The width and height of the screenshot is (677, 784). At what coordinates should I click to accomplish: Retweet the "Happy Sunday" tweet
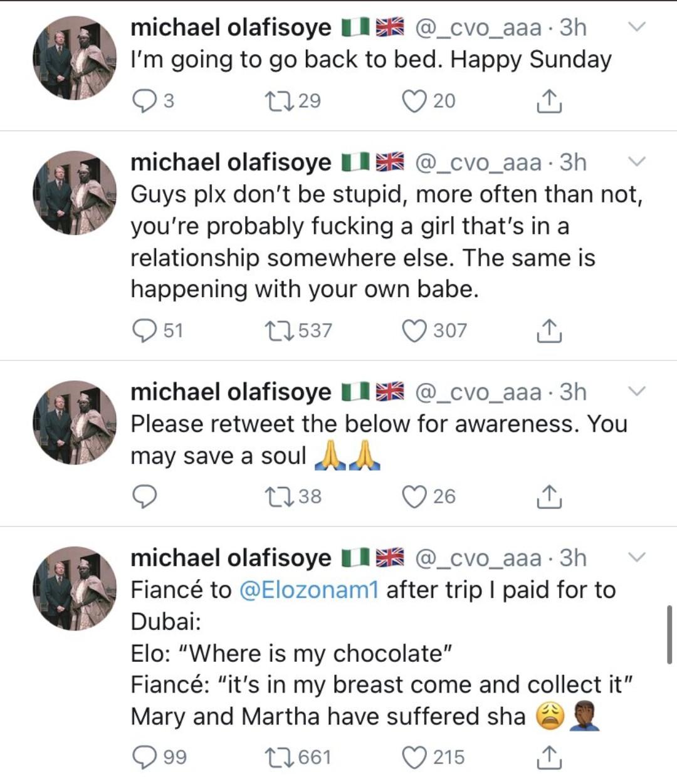(276, 101)
